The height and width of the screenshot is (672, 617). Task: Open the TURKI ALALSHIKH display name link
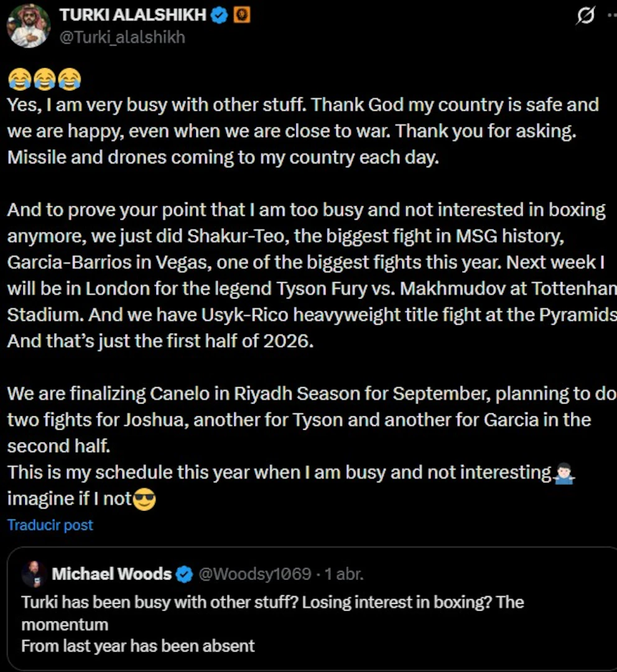pyautogui.click(x=132, y=16)
